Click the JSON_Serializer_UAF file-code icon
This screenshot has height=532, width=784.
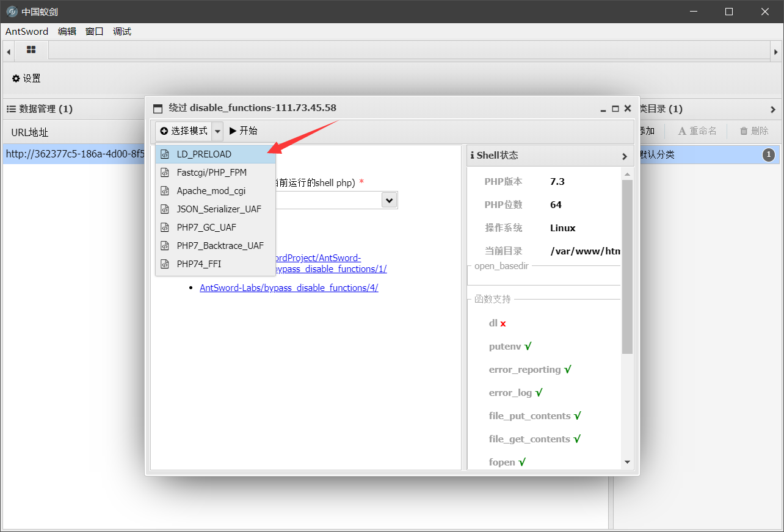164,209
